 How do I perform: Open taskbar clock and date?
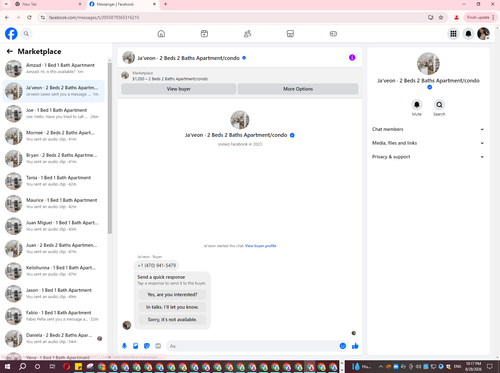tap(473, 367)
